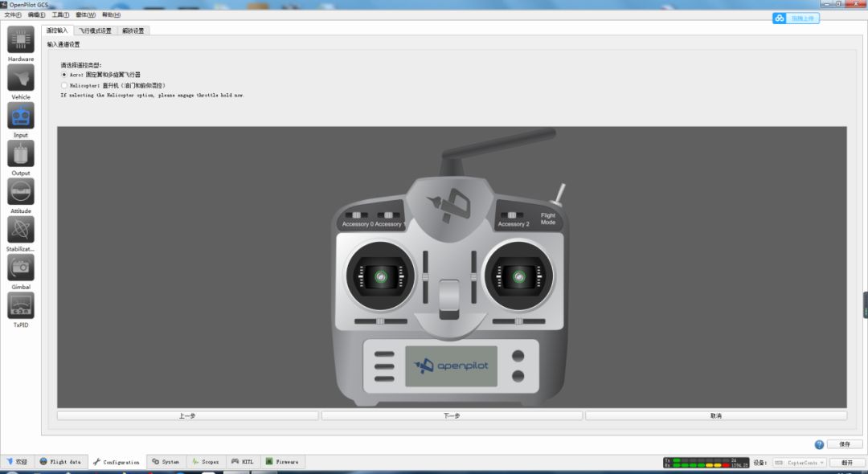This screenshot has width=868, height=474.
Task: Click the Tx/Rx telemetry status indicator
Action: coord(706,463)
